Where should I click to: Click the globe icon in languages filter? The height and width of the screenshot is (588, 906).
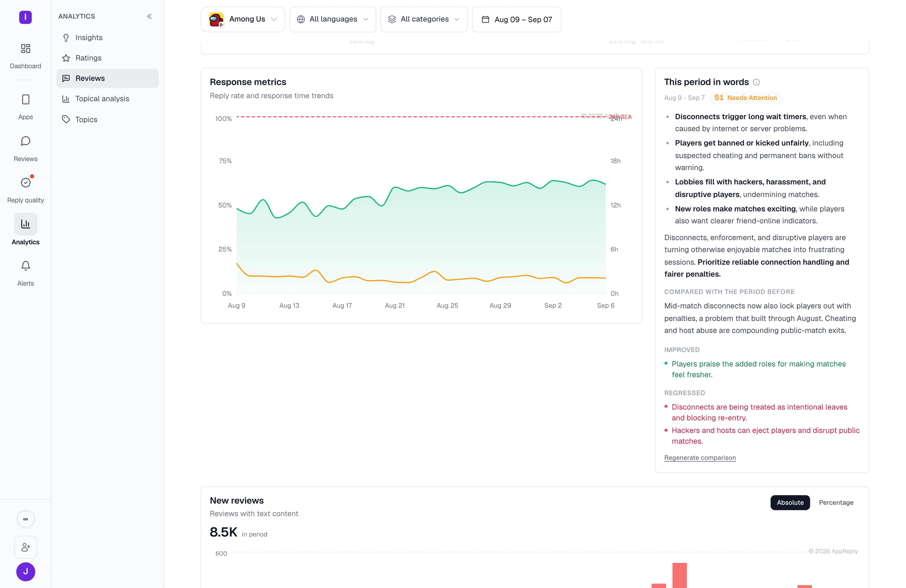pyautogui.click(x=301, y=19)
